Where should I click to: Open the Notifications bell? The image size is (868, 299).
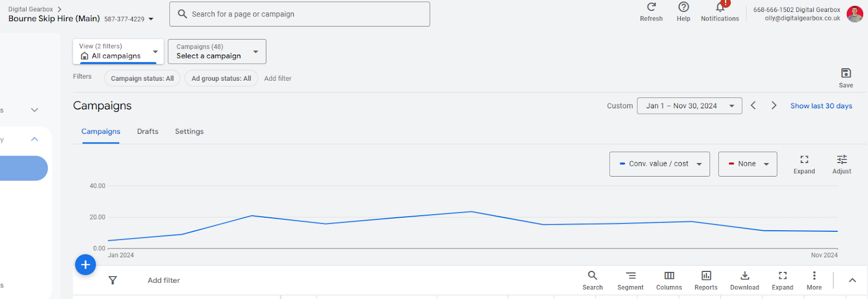(x=720, y=8)
